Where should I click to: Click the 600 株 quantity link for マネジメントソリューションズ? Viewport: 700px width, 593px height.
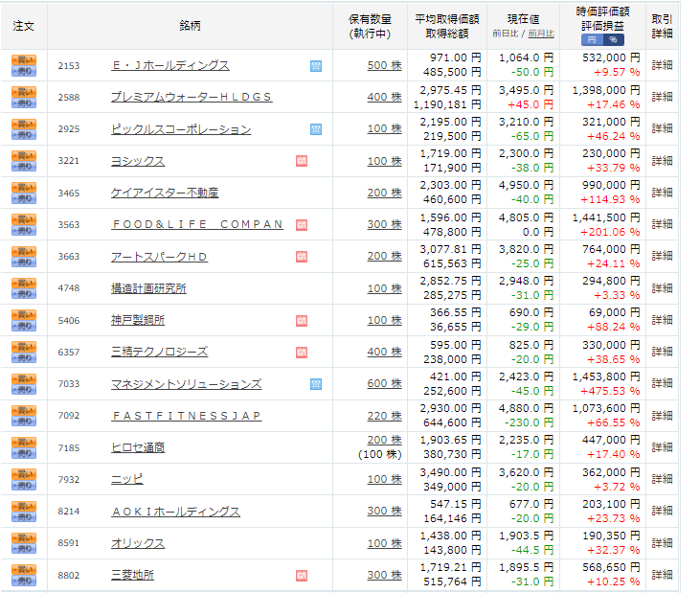tap(384, 383)
